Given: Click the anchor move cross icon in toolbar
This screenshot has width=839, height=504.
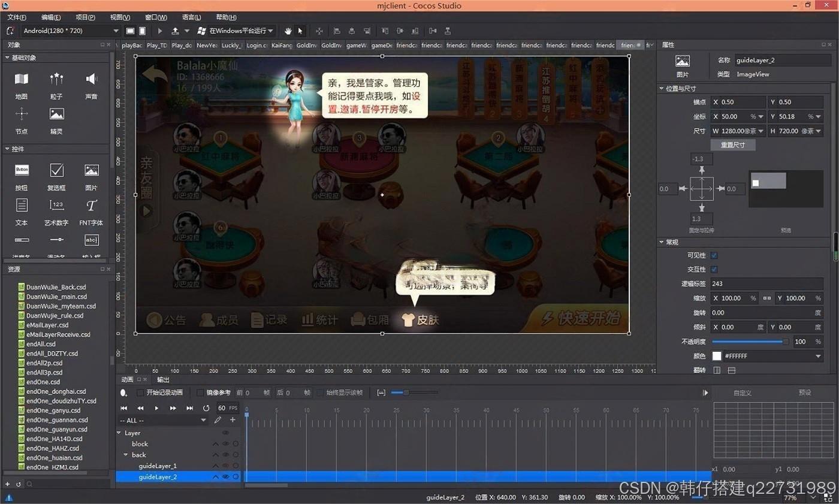Looking at the screenshot, I should pos(319,31).
